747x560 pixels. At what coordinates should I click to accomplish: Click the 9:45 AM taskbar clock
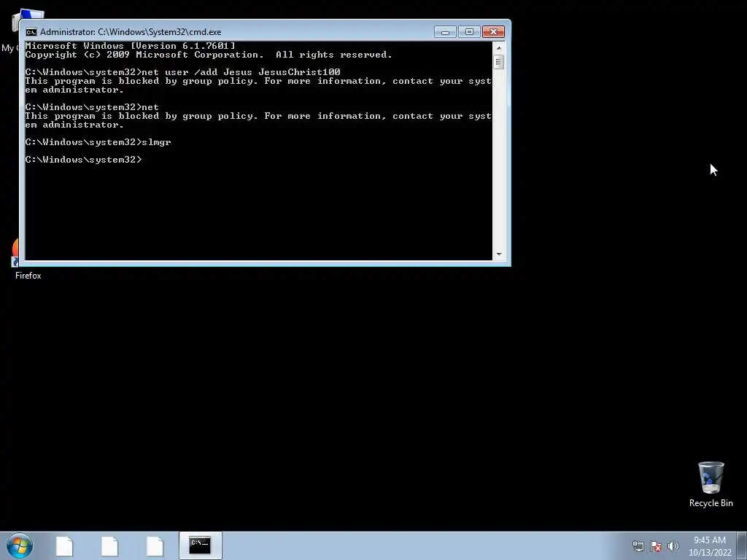[x=710, y=546]
